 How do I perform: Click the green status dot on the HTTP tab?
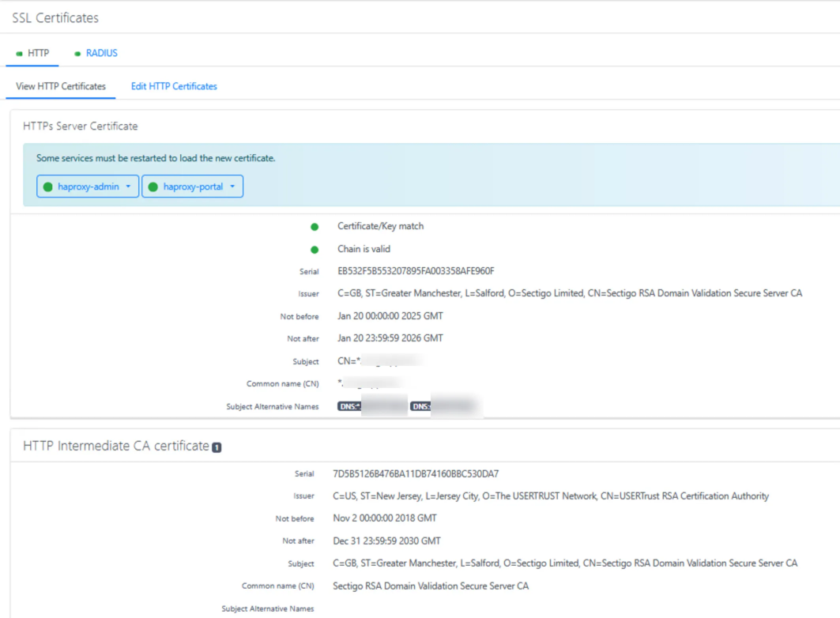19,53
